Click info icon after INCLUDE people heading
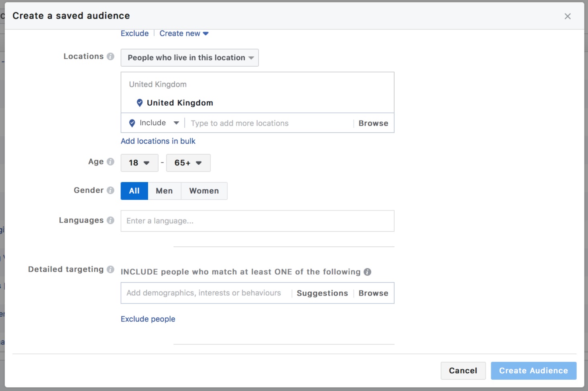The width and height of the screenshot is (588, 391). point(367,272)
